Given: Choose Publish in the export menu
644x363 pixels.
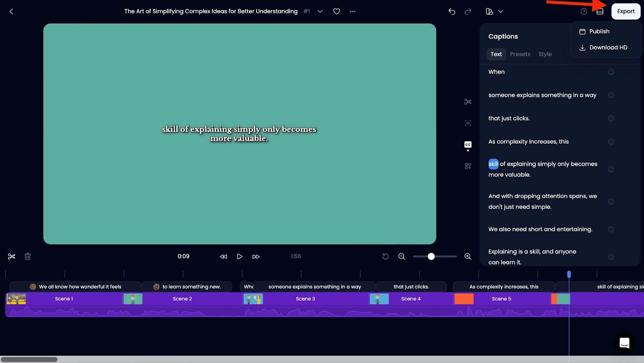Looking at the screenshot, I should [x=599, y=31].
